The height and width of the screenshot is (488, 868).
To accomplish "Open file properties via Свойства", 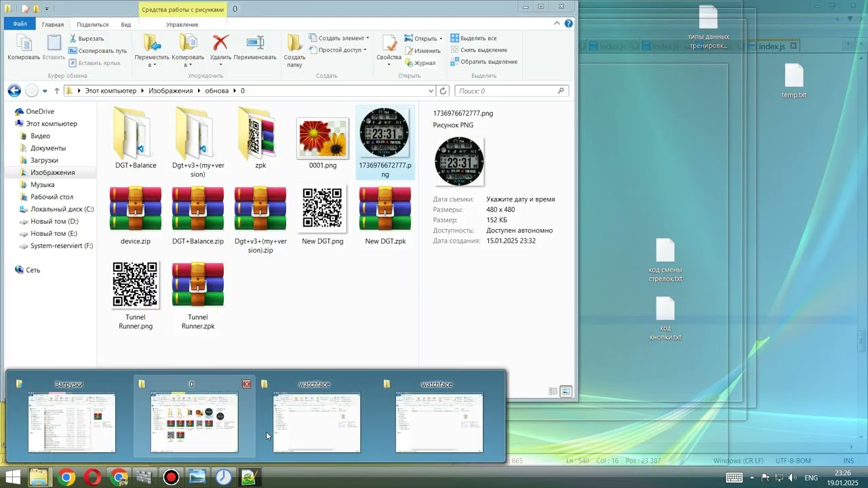I will (x=389, y=51).
